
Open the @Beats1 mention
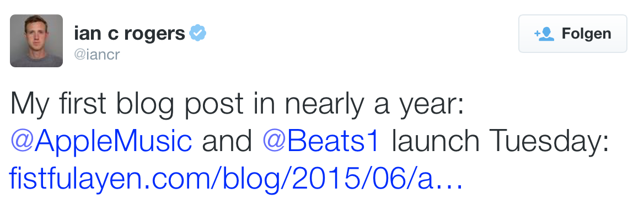tap(320, 141)
